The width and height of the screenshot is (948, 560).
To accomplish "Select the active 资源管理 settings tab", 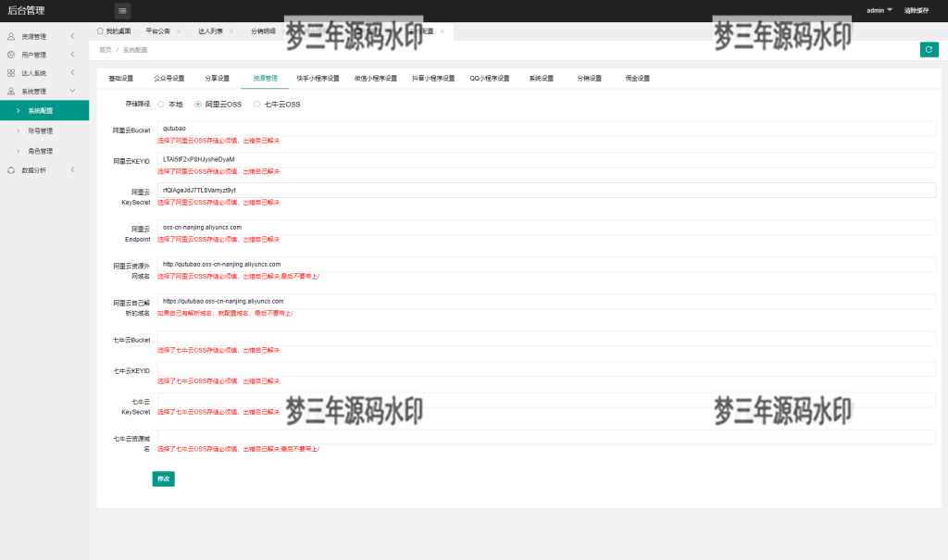I will (265, 79).
